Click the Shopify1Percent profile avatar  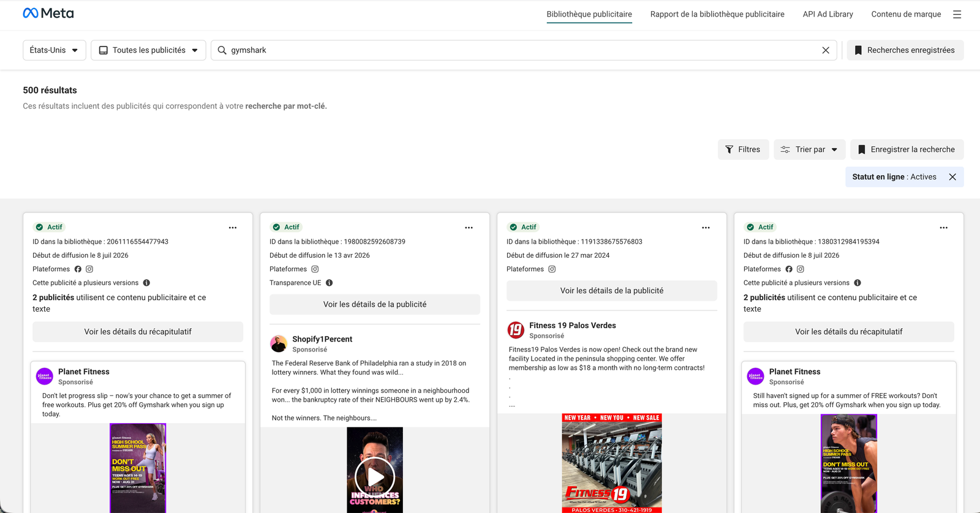click(x=279, y=344)
